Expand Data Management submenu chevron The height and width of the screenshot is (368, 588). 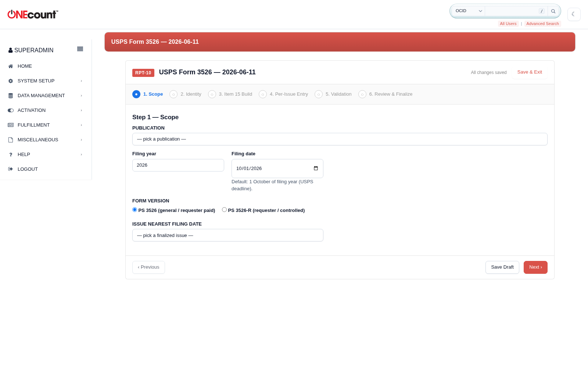click(81, 96)
